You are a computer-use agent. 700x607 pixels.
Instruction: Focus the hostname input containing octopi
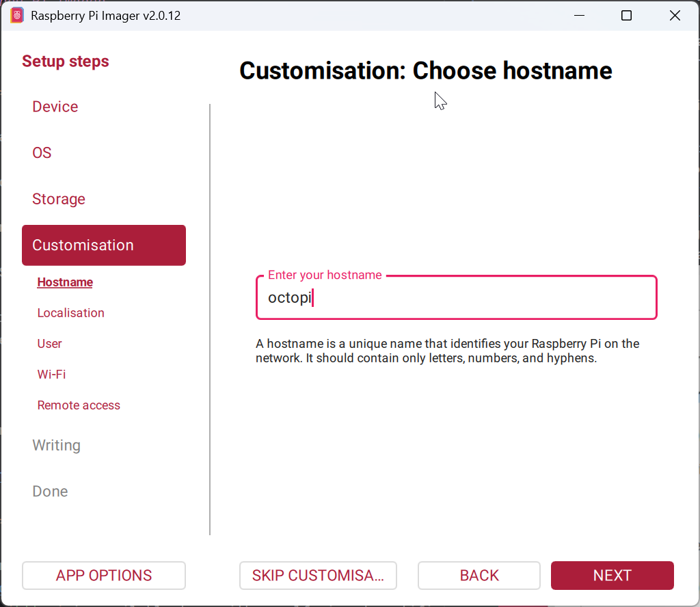click(x=456, y=297)
